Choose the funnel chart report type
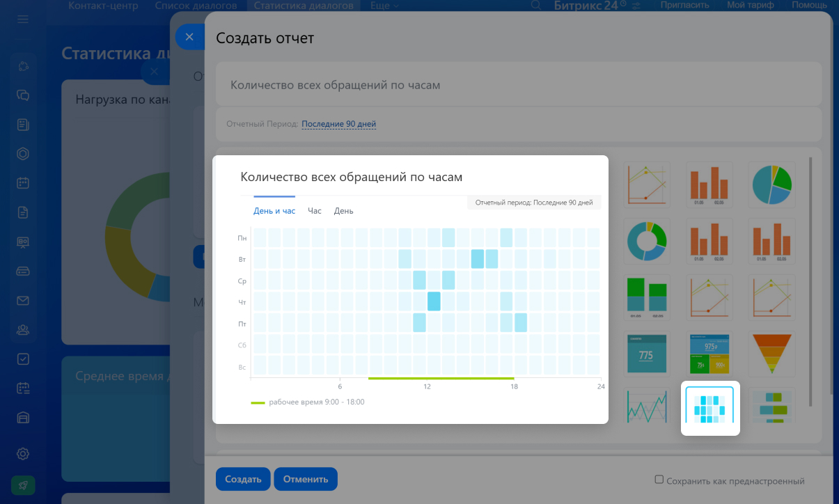 [x=772, y=354]
